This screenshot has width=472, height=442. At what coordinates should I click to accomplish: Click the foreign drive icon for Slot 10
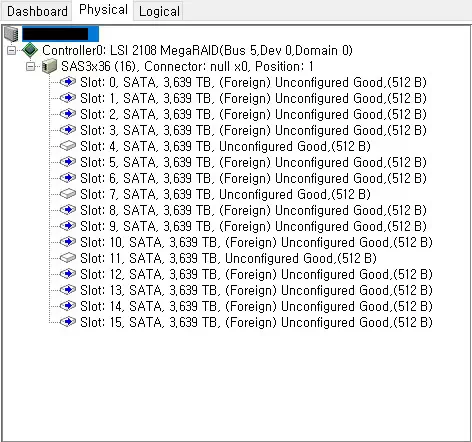[x=68, y=242]
